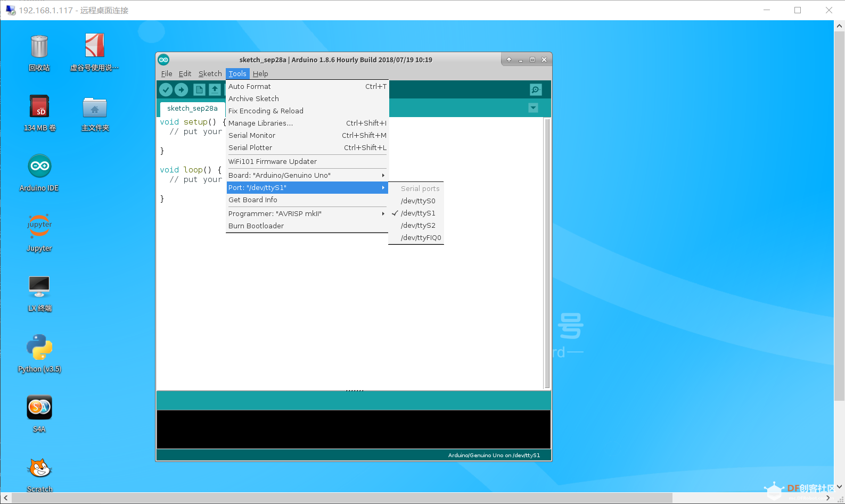Click the New sketch toolbar icon
Viewport: 845px width, 504px height.
click(199, 89)
